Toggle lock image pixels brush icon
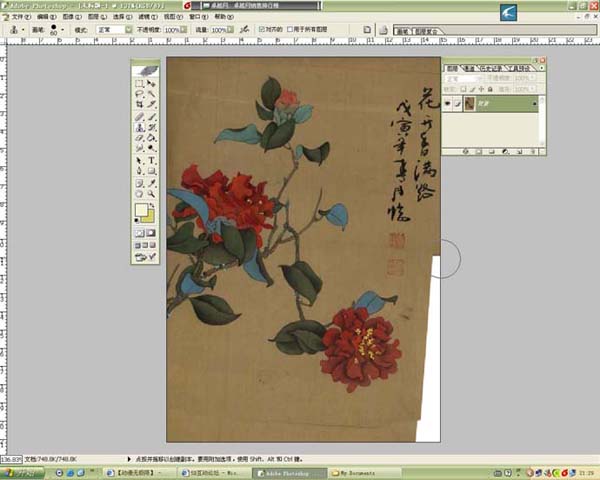Image resolution: width=600 pixels, height=480 pixels. point(472,89)
